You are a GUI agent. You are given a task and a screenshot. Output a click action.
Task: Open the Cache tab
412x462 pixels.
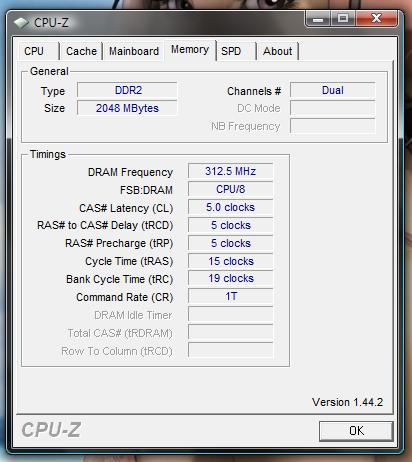coord(81,51)
